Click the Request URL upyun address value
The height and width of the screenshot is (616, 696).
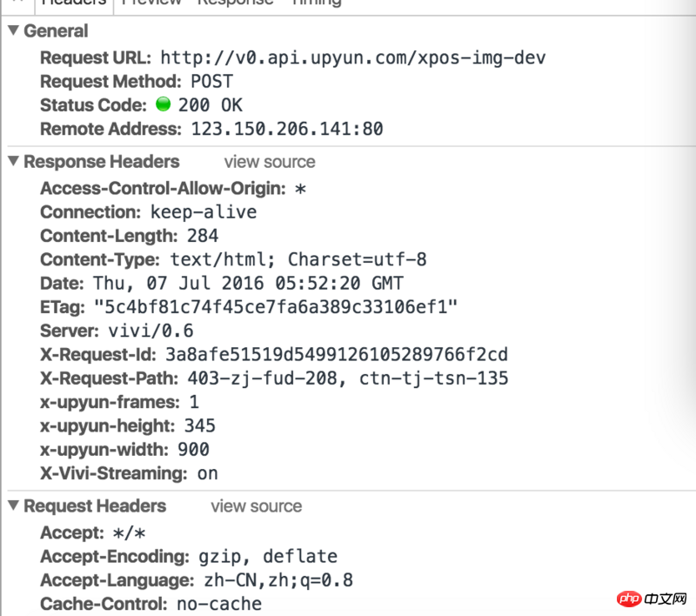point(353,58)
